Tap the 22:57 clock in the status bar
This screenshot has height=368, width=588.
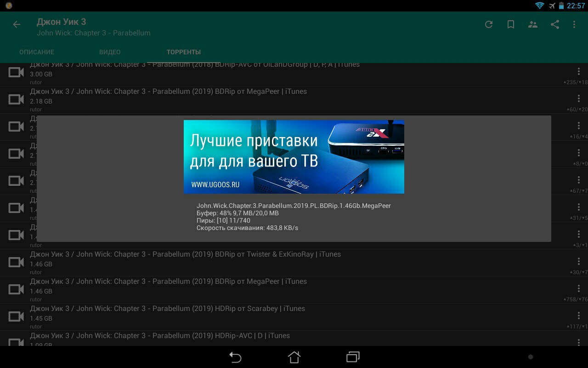pos(576,6)
